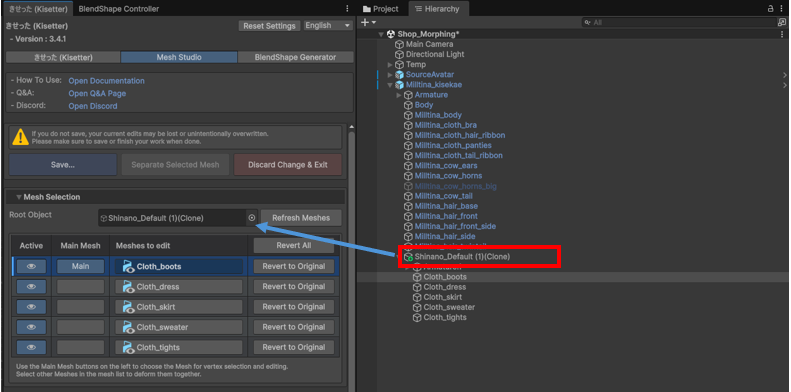Set Cloth_skirt as the Main Mesh
This screenshot has width=791, height=392.
tap(81, 307)
